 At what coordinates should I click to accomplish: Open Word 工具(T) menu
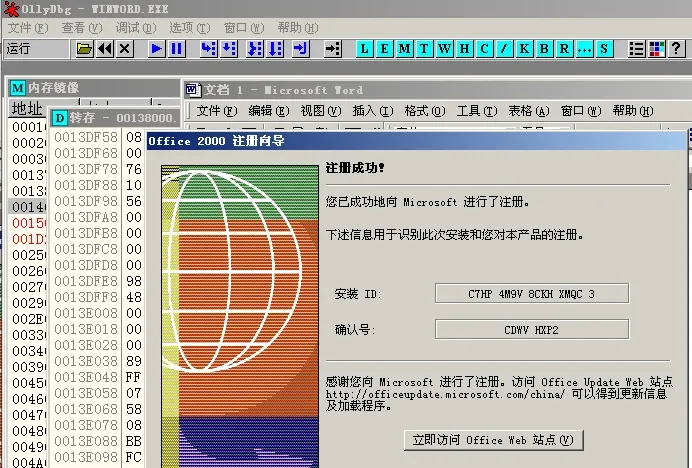[x=477, y=111]
